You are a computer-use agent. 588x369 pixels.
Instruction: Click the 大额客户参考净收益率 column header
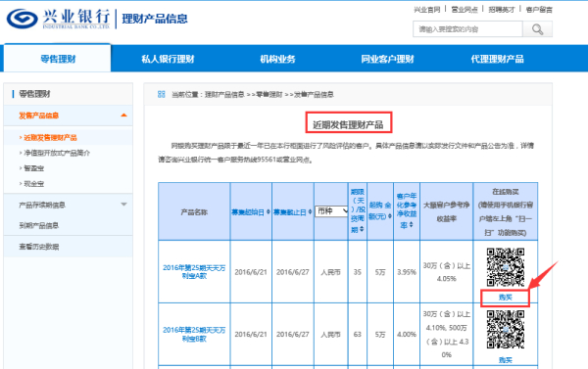[446, 211]
